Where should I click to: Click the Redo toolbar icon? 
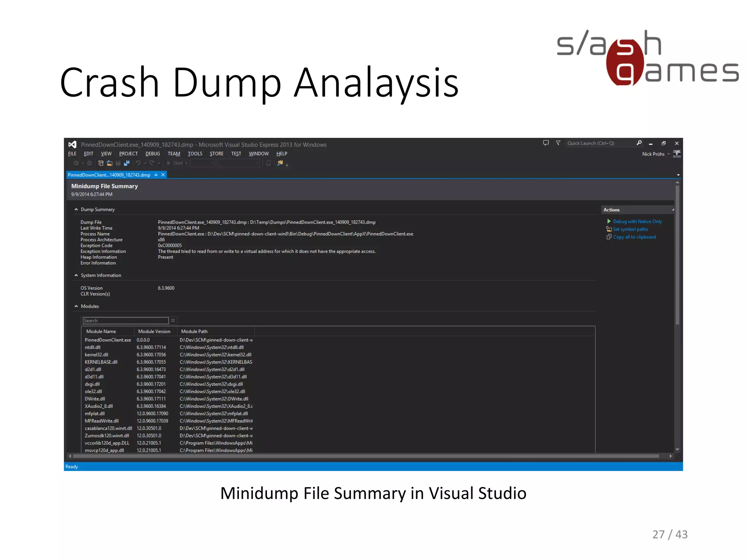point(152,163)
